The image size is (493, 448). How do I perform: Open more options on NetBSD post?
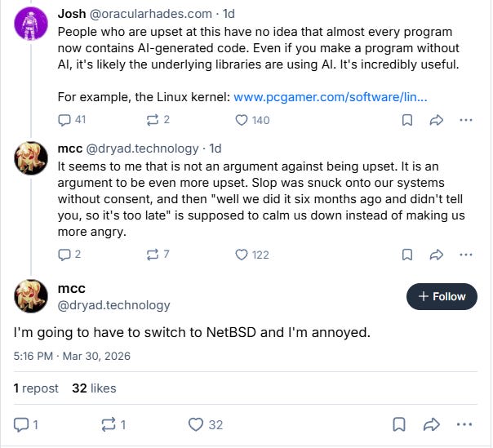(466, 424)
